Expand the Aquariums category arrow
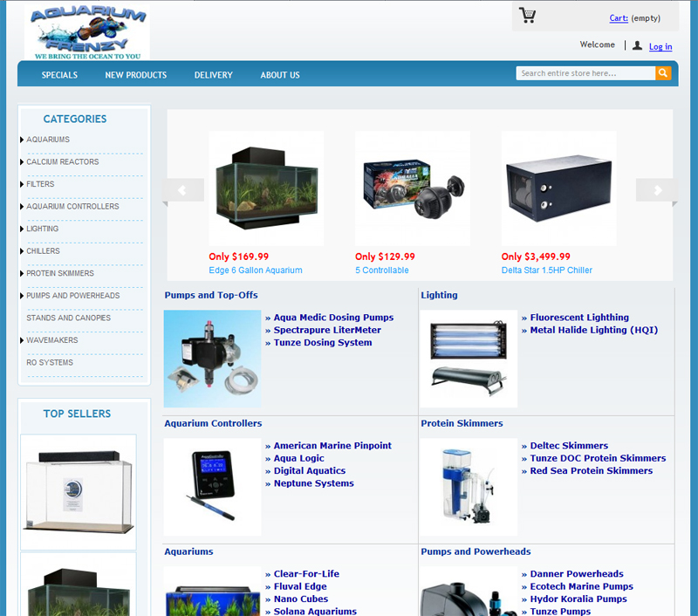Image resolution: width=698 pixels, height=616 pixels. coord(22,140)
